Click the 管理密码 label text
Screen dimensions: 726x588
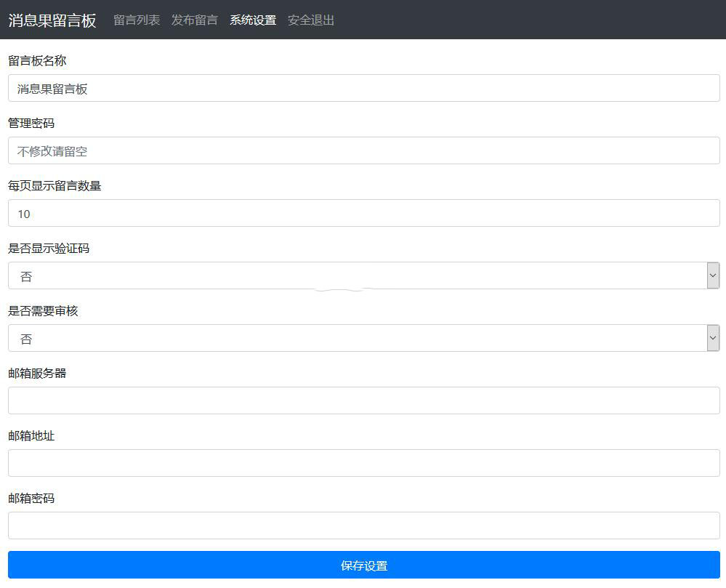pos(31,123)
